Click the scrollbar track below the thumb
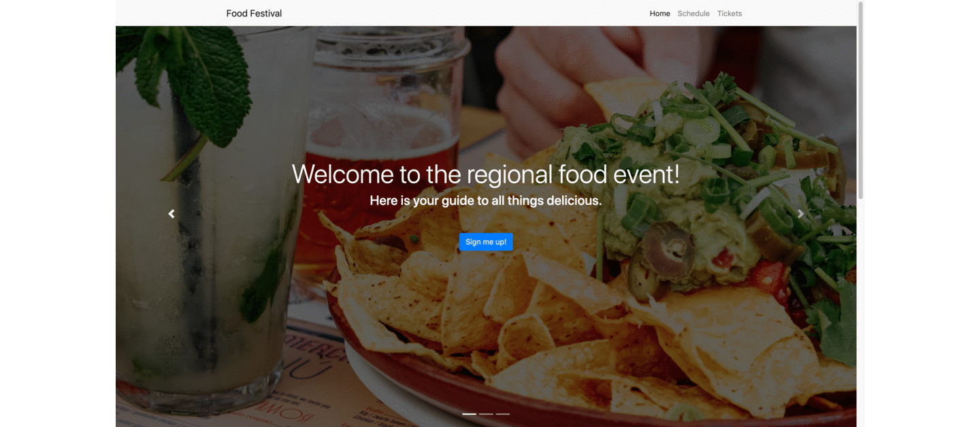 860,313
